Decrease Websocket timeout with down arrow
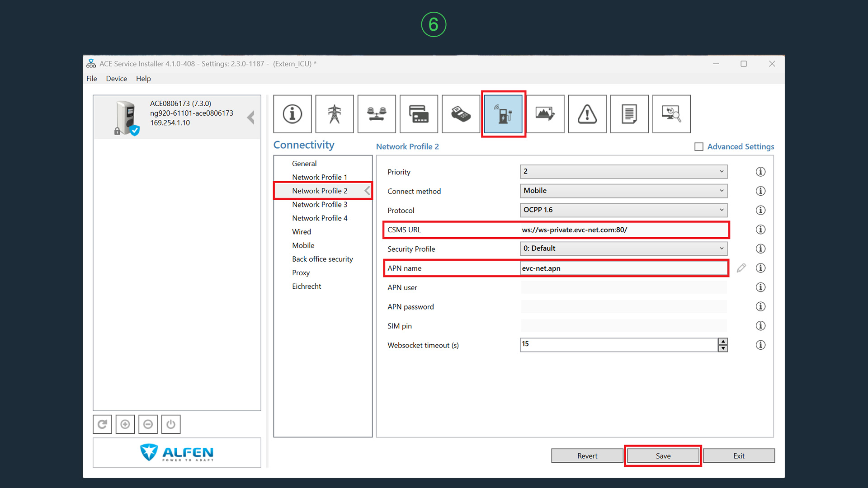This screenshot has width=868, height=488. 723,348
